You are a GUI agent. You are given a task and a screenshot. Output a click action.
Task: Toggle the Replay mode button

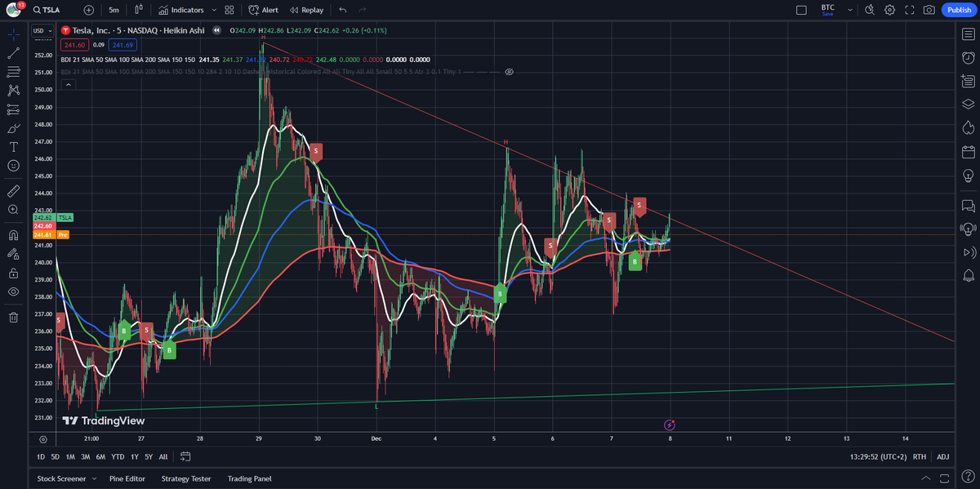307,10
